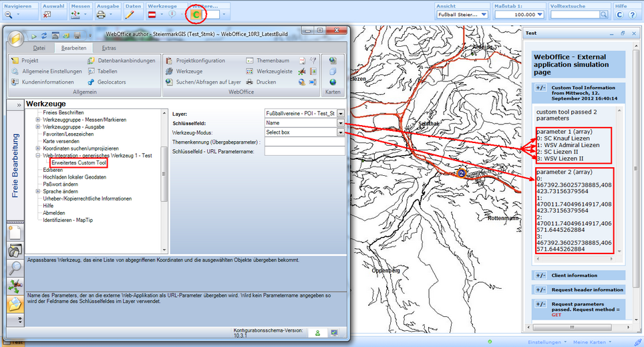Image resolution: width=644 pixels, height=347 pixels.
Task: Select Erweitertes Custom Tool in the tree
Action: [x=78, y=162]
